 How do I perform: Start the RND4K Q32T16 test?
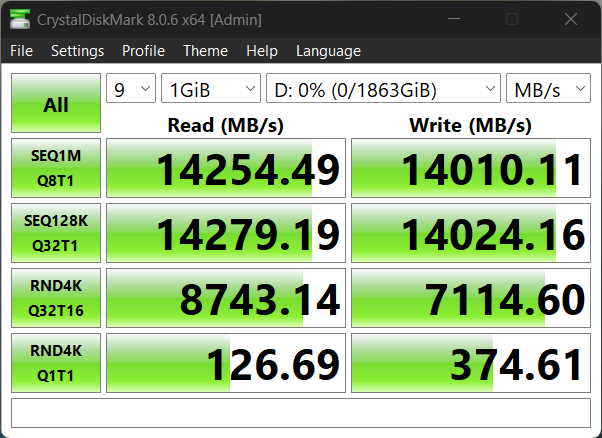(56, 298)
